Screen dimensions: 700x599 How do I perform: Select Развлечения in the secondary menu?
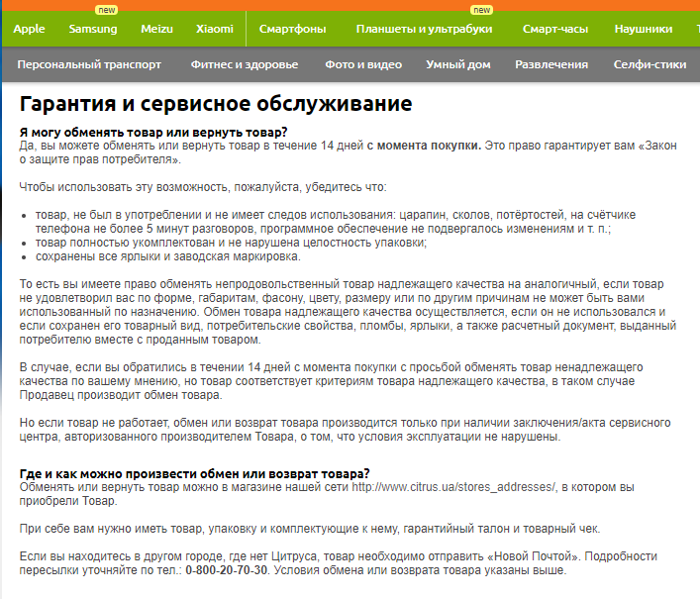click(551, 64)
